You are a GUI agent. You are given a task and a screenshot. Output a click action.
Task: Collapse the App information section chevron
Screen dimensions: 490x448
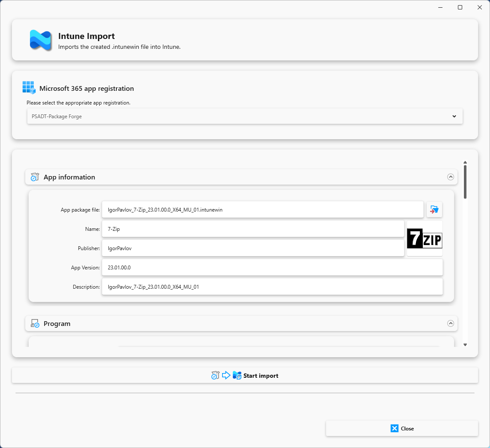[x=450, y=177]
